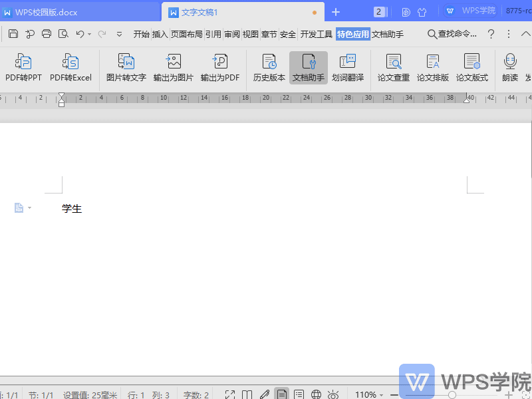The width and height of the screenshot is (532, 399).
Task: Click the paragraph layout icon beside text
Action: point(19,207)
